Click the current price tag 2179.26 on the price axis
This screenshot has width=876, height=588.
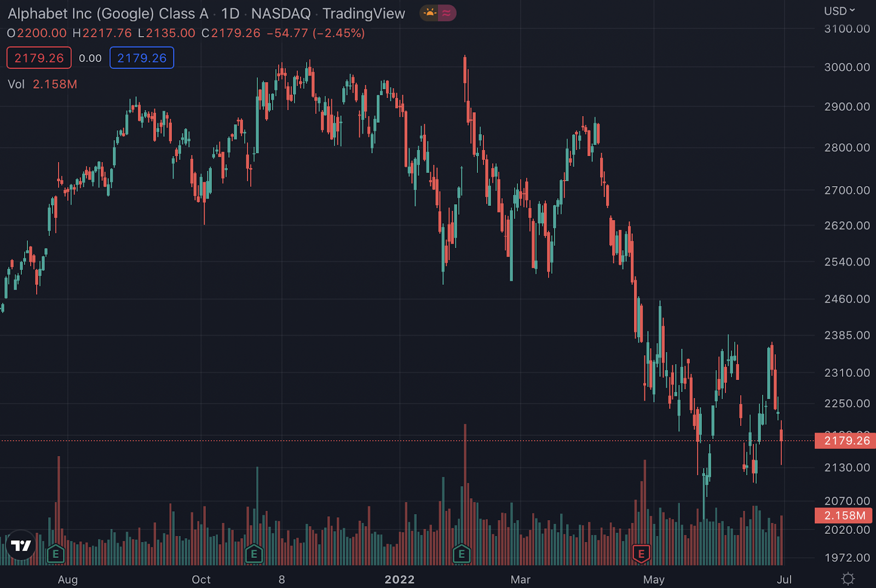click(x=845, y=441)
